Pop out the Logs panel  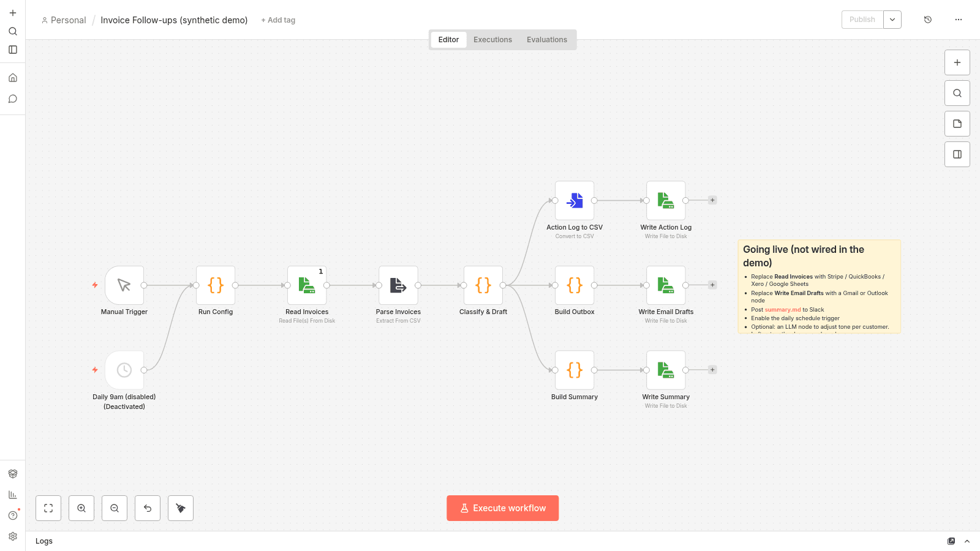[951, 541]
